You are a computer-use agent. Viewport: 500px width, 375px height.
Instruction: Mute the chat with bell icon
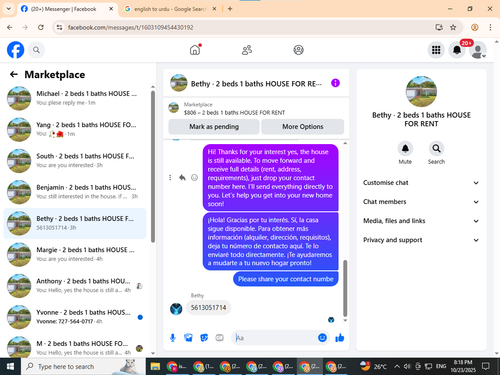[405, 149]
